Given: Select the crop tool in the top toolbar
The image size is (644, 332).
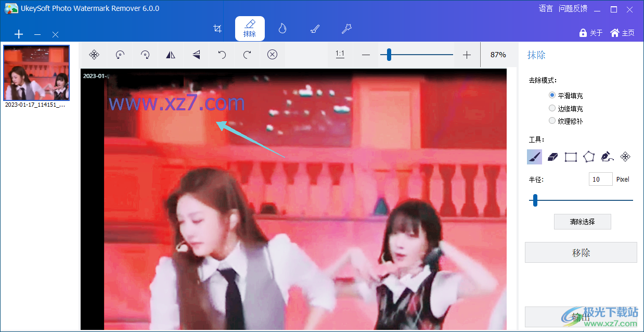Looking at the screenshot, I should point(217,29).
